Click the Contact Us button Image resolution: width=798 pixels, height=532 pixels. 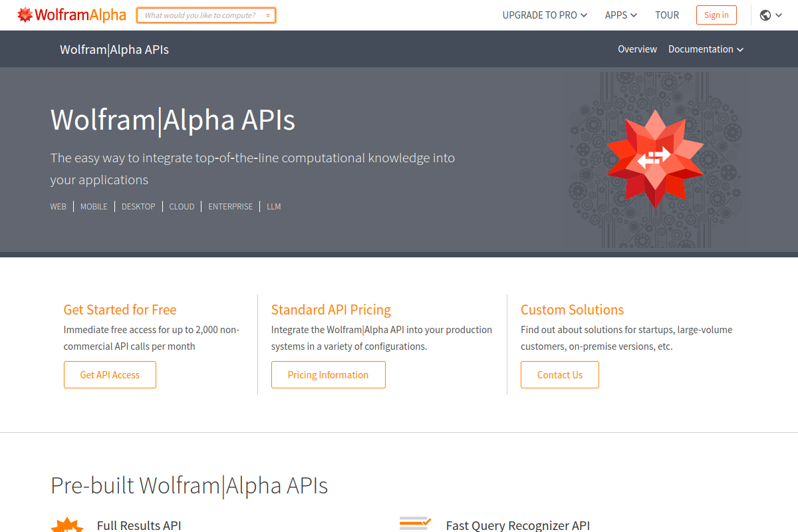(560, 375)
